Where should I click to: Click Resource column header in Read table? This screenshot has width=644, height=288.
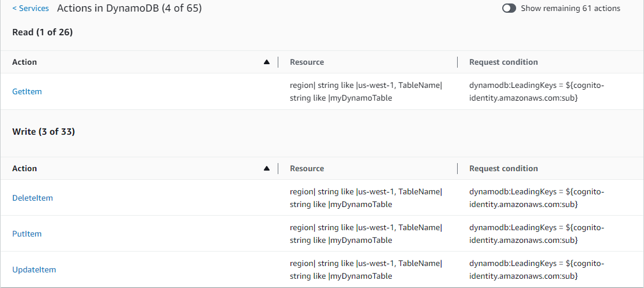click(307, 62)
